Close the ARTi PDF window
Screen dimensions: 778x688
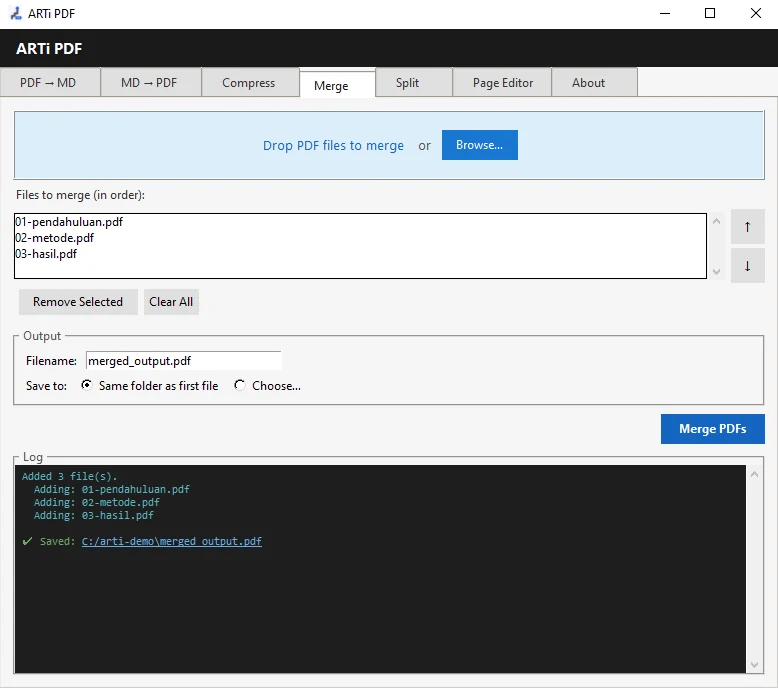(756, 13)
